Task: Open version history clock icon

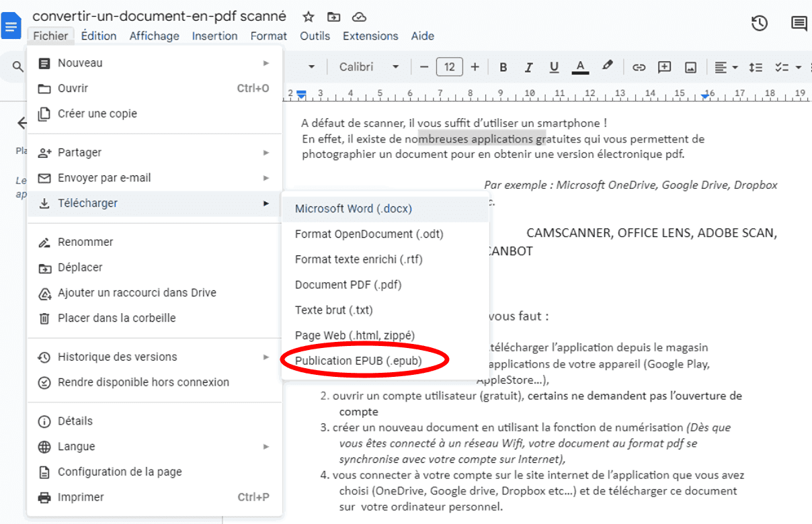Action: [x=760, y=24]
